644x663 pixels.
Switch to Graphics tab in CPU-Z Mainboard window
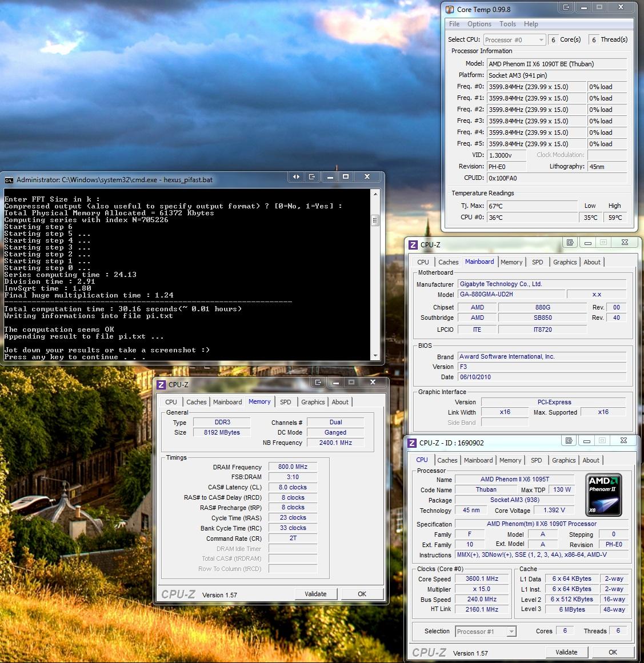coord(565,262)
